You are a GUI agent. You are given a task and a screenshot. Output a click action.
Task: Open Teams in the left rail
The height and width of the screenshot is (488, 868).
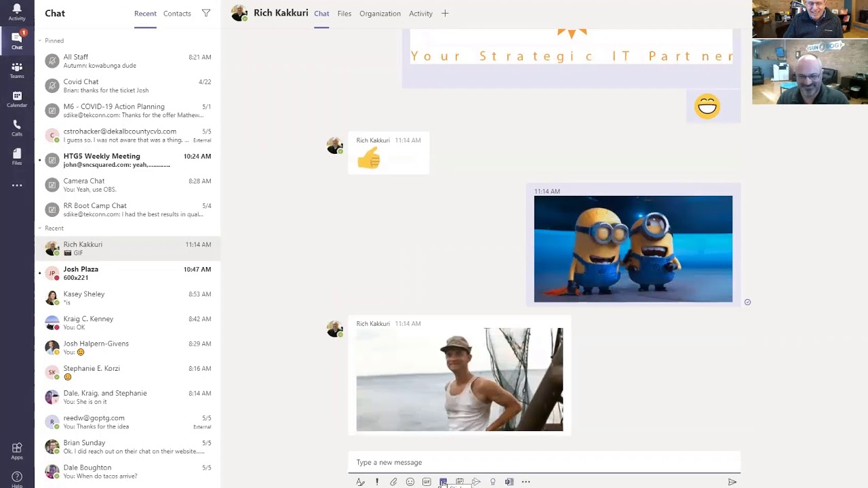[17, 70]
